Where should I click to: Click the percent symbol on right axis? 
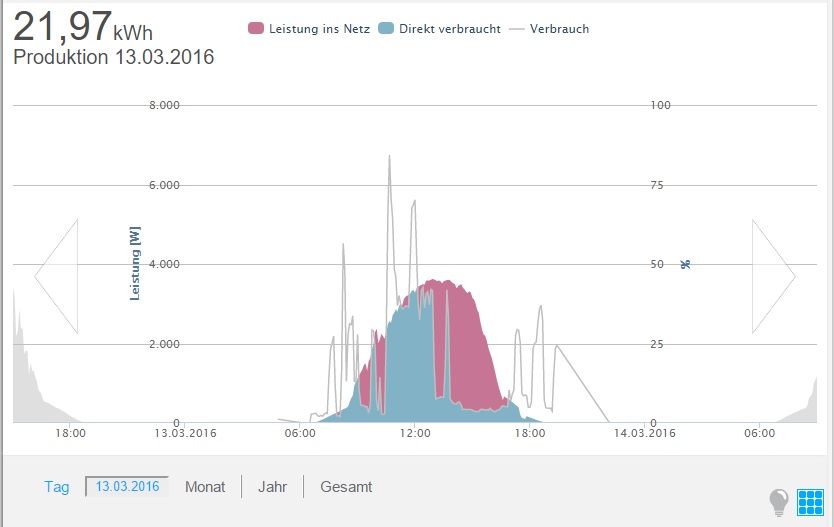pyautogui.click(x=685, y=265)
